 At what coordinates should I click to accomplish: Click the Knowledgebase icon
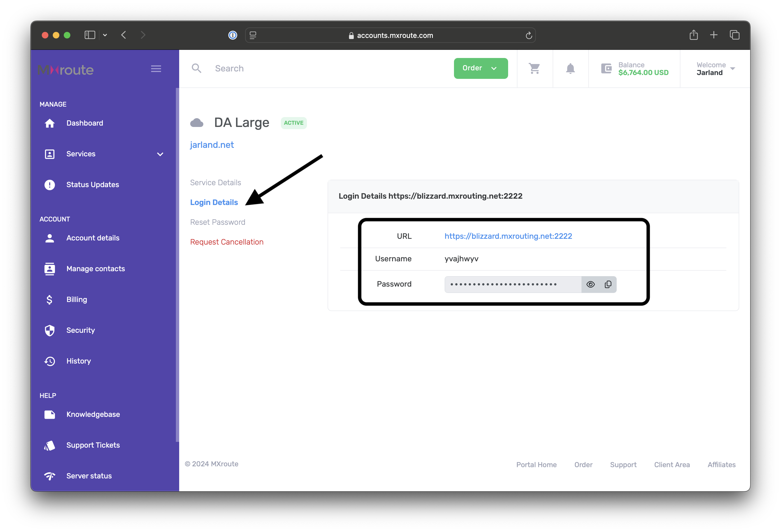(50, 414)
